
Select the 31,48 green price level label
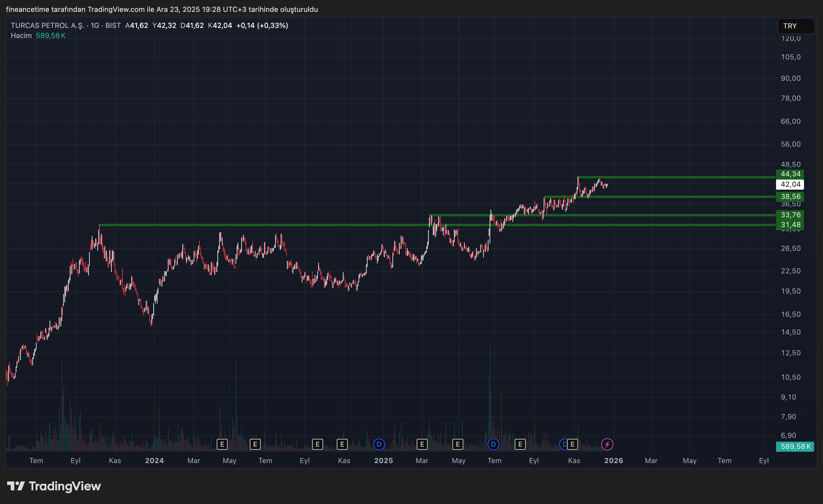click(790, 225)
